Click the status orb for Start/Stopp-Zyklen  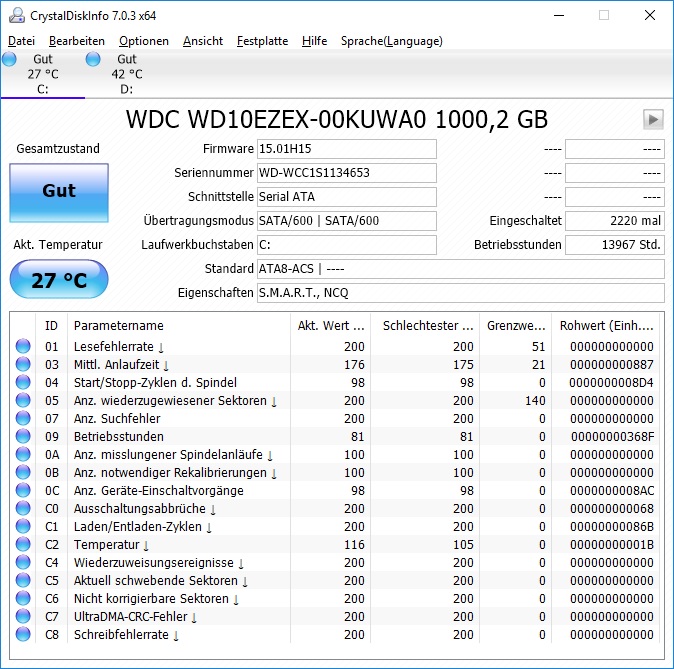click(23, 382)
